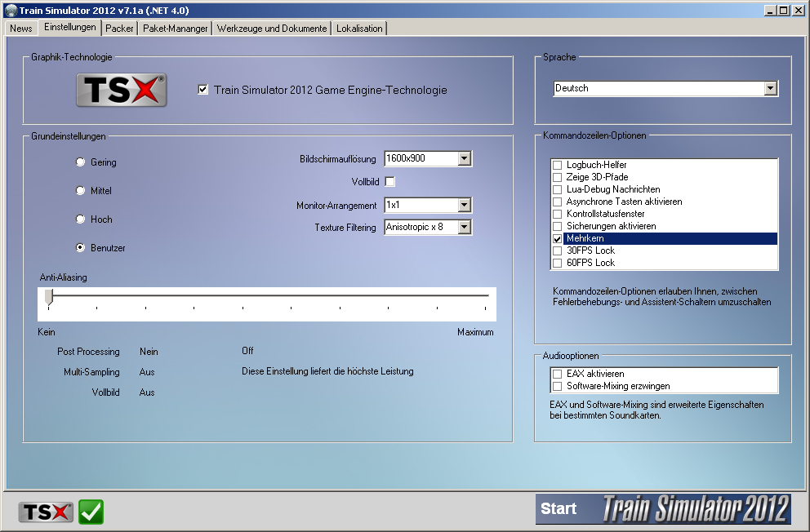This screenshot has width=810, height=532.
Task: Maximize the Train Simulator window
Action: (x=784, y=11)
